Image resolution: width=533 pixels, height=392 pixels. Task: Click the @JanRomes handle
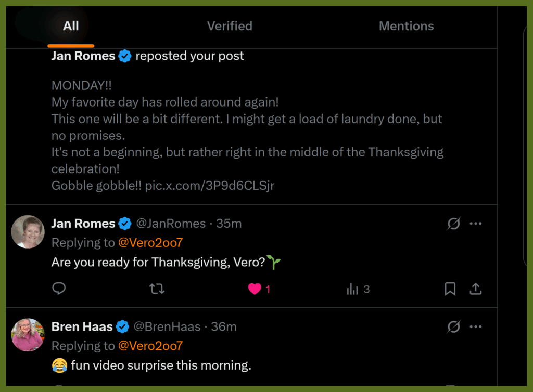(x=171, y=224)
